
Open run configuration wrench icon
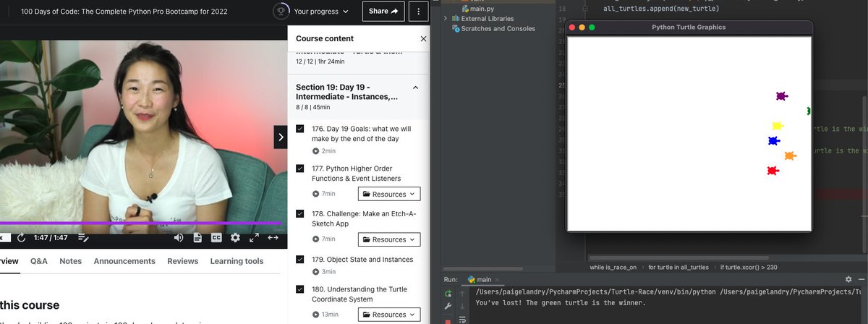(448, 307)
